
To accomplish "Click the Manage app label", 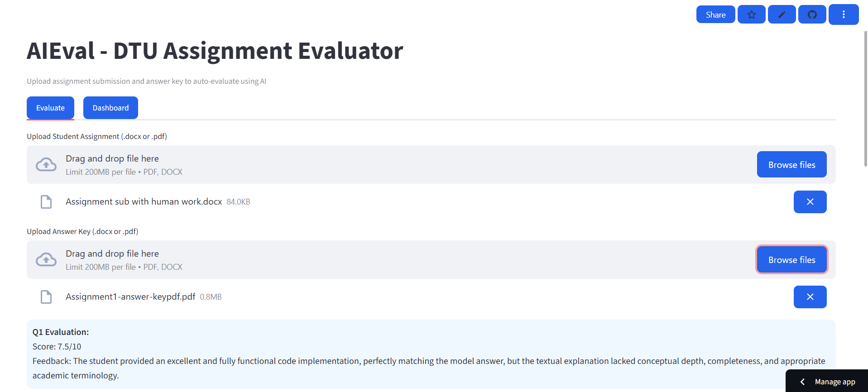I will click(x=835, y=382).
